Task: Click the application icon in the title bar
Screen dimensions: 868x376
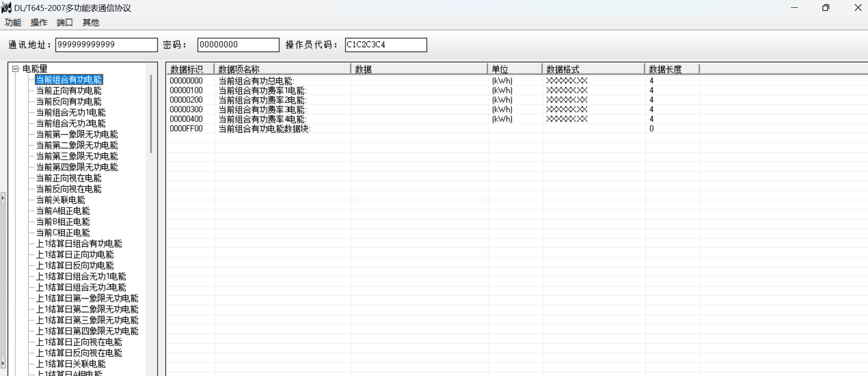Action: point(6,8)
